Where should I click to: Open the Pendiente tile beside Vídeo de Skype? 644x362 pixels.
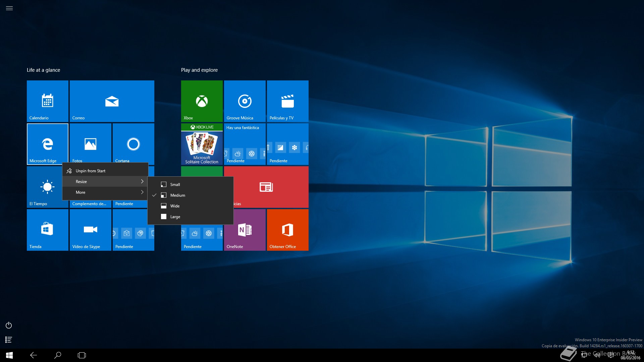coord(133,230)
